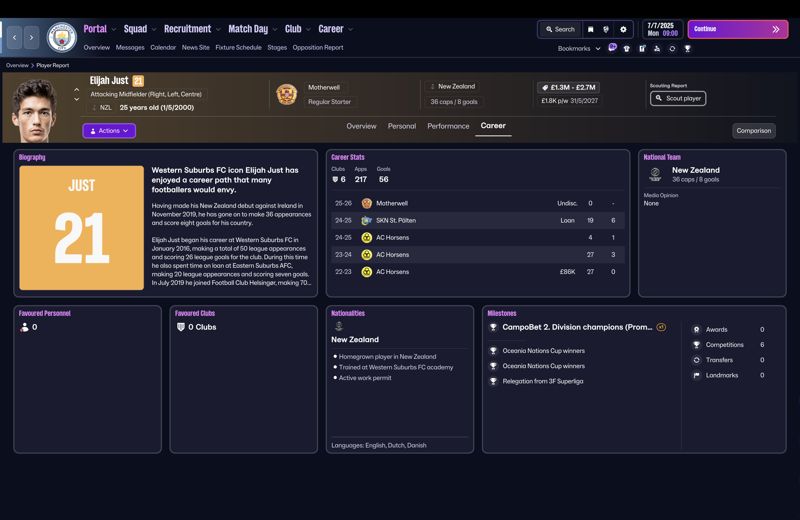Click the Awards milestone icon
The height and width of the screenshot is (520, 800).
[x=696, y=330]
